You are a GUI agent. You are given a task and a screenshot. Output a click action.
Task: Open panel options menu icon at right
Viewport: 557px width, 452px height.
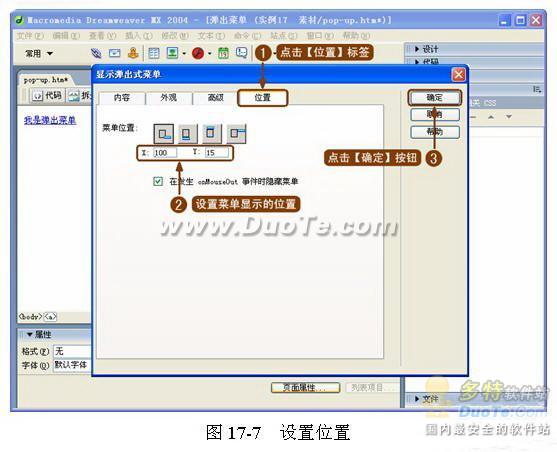click(537, 90)
